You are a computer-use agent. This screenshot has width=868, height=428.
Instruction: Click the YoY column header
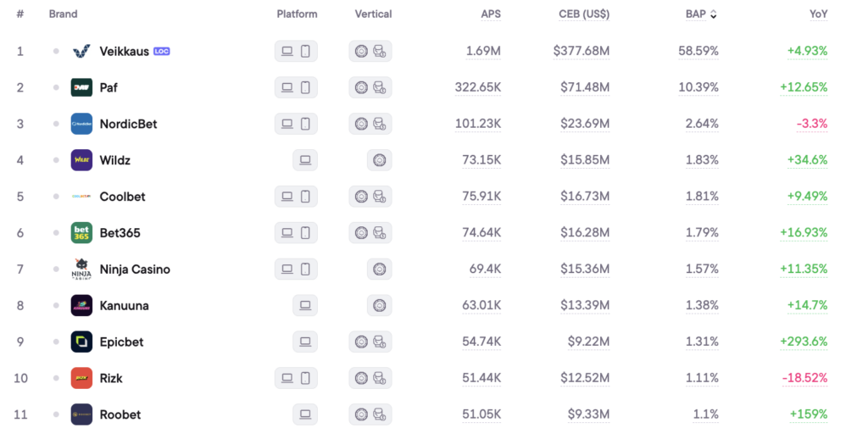tap(818, 14)
